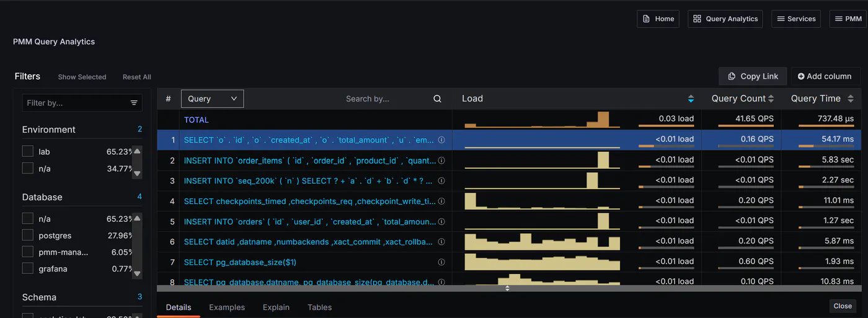
Task: Click the info icon on query row 1
Action: [441, 140]
